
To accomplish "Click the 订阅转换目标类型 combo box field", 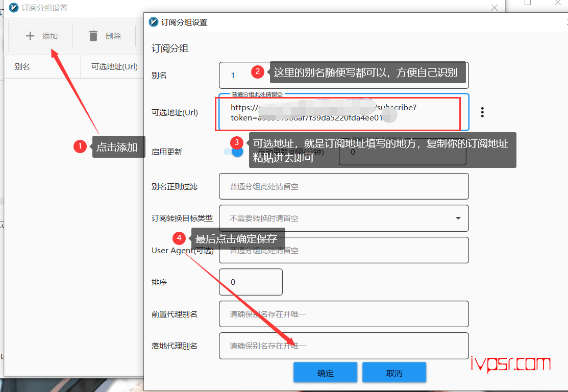I will tap(344, 218).
